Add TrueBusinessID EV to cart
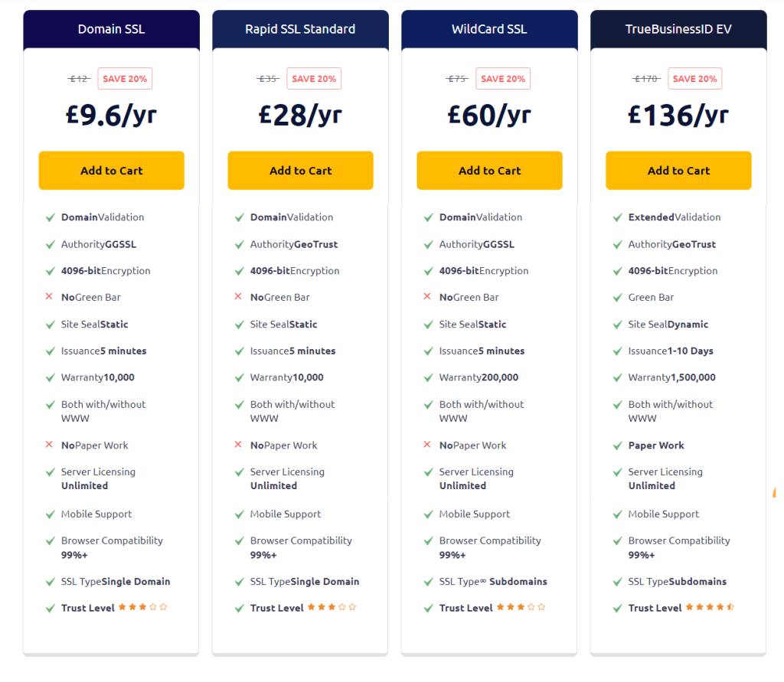This screenshot has width=784, height=682. pos(678,171)
